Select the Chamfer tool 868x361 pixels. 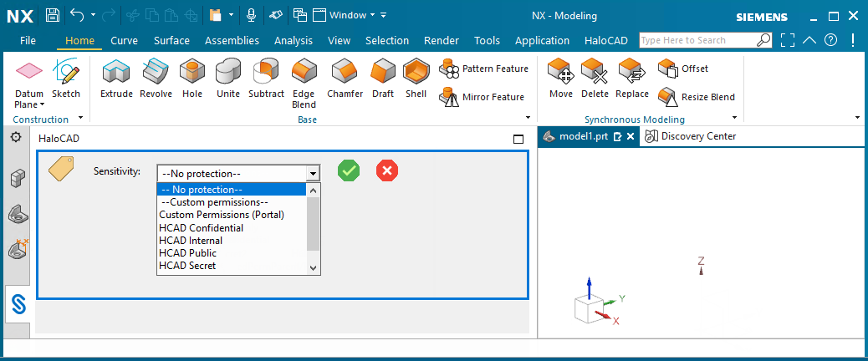345,80
